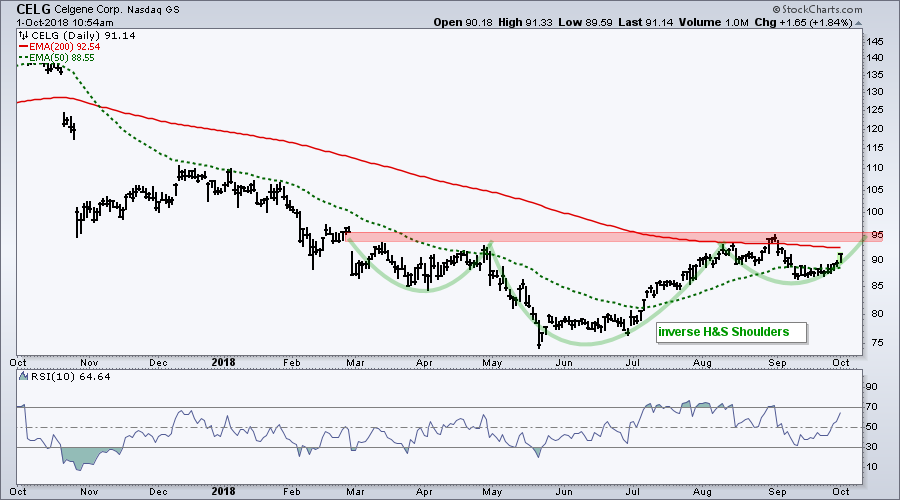The width and height of the screenshot is (900, 500).
Task: Click the Chg +1.65 (+1.84%) value
Action: tap(803, 22)
